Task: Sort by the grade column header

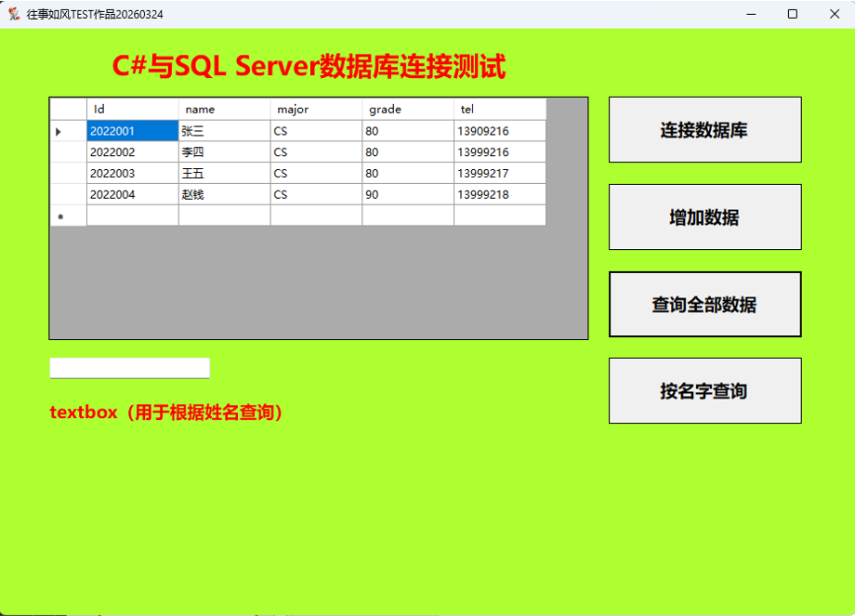Action: [x=408, y=109]
